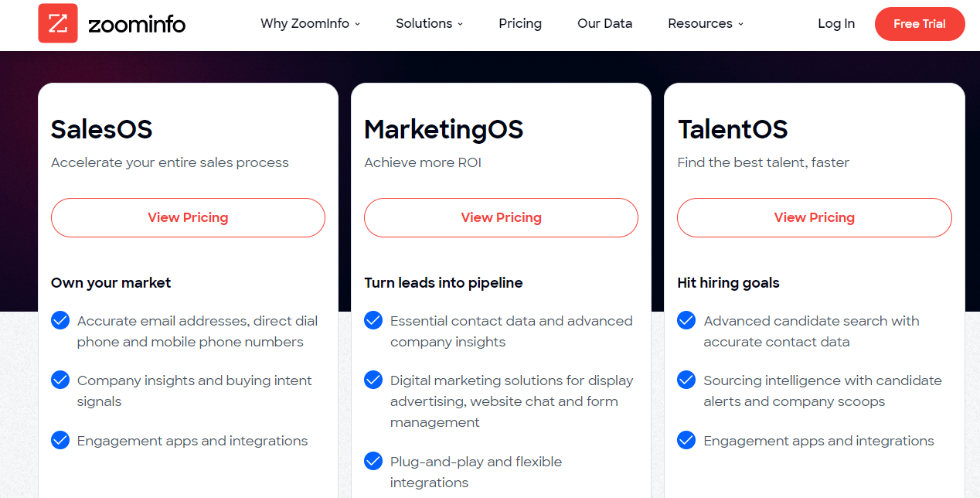980x498 pixels.
Task: Click the red ZoomInfo Z logo icon
Action: point(58,23)
